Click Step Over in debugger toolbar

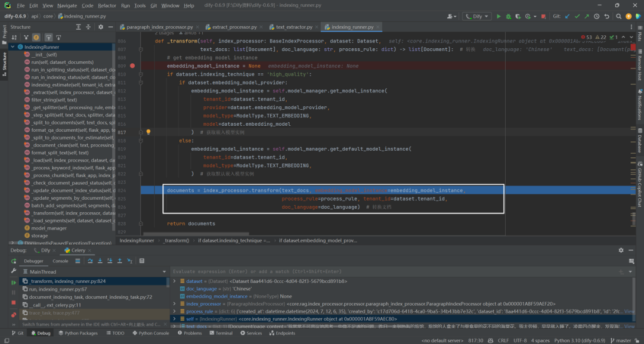91,261
